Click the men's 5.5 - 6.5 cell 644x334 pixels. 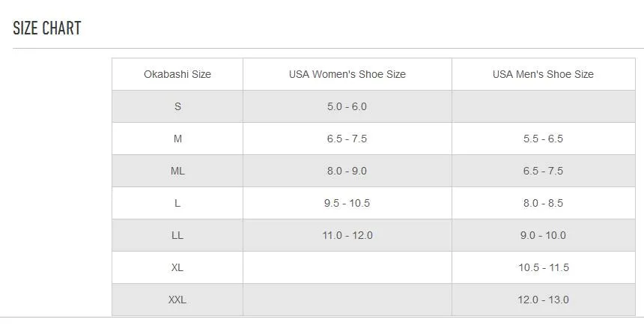543,139
